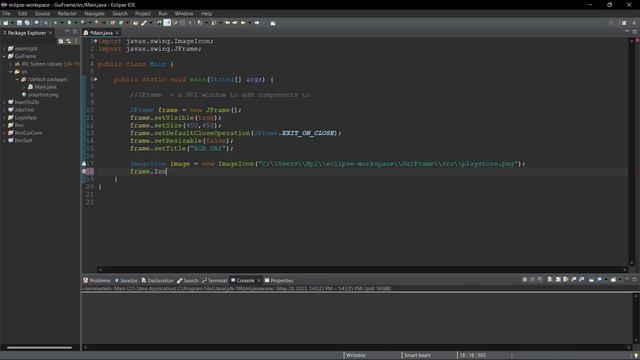Click the Terminate icon in Console toolbar
Viewport: 640px width, 360px height.
click(524, 280)
